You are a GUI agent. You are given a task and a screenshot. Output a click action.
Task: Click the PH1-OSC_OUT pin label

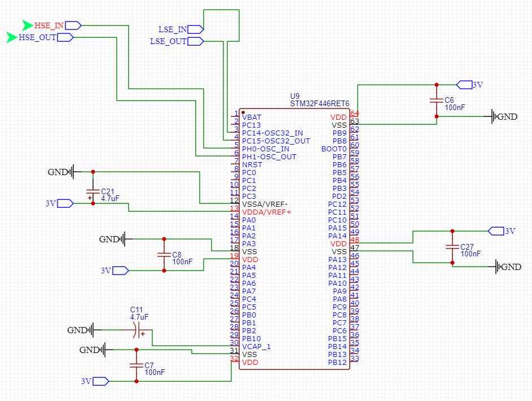coord(269,157)
